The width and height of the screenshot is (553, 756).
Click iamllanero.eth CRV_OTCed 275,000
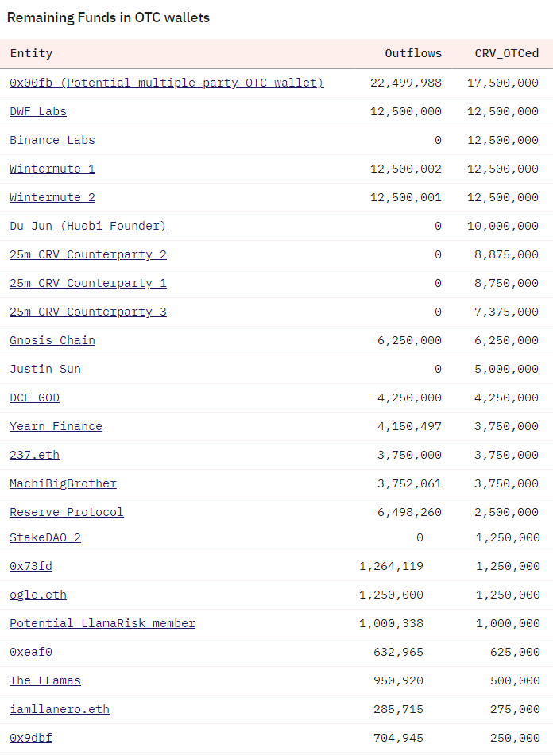coord(515,709)
